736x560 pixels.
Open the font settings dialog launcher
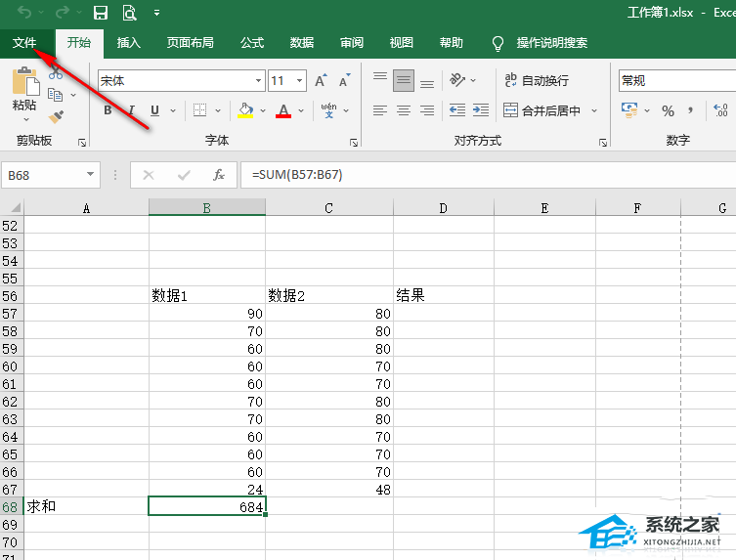[x=354, y=143]
